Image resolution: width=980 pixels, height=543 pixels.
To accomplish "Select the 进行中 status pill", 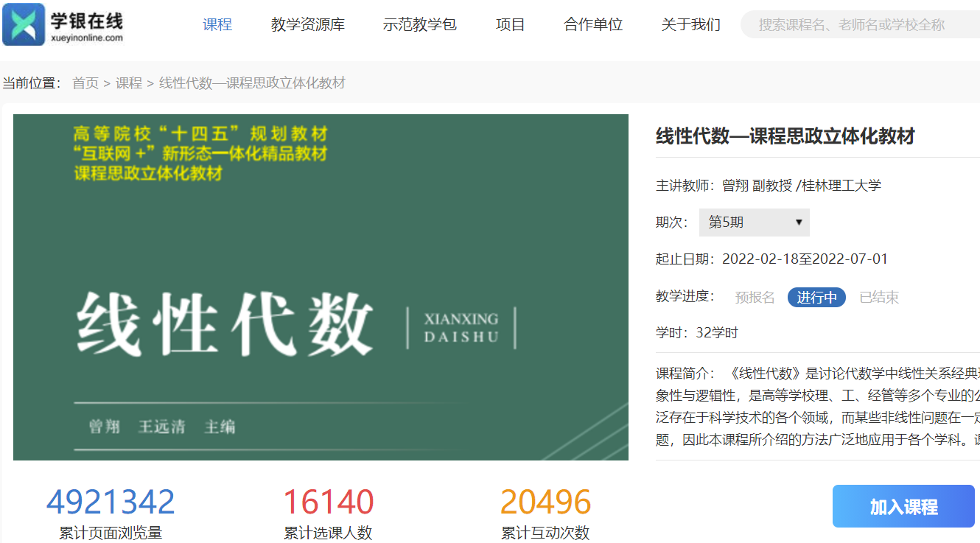I will (x=816, y=298).
